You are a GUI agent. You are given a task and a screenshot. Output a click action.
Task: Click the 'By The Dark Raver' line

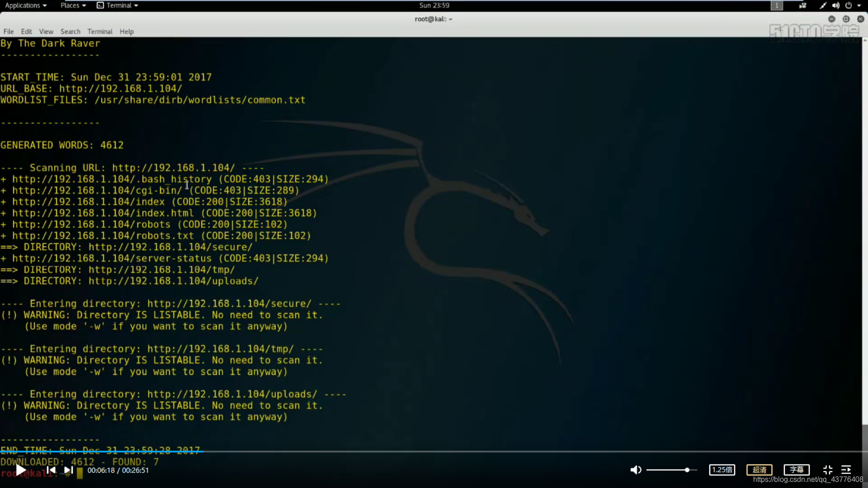(50, 43)
